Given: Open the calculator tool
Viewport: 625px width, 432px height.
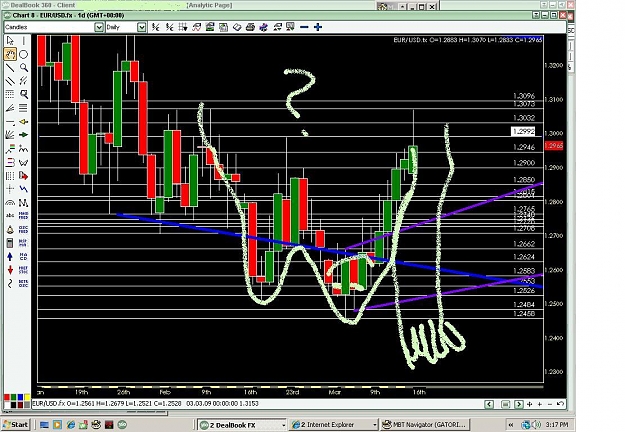Looking at the screenshot, I should [x=10, y=243].
